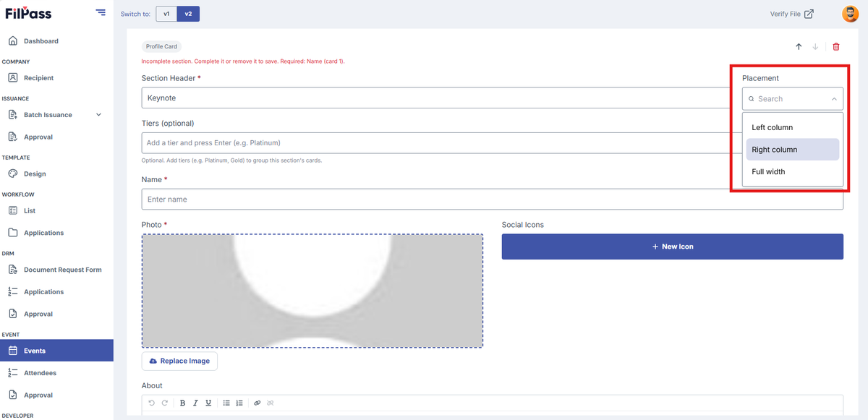Move the section up with arrow
Screen dimensions: 868x420
(x=799, y=46)
